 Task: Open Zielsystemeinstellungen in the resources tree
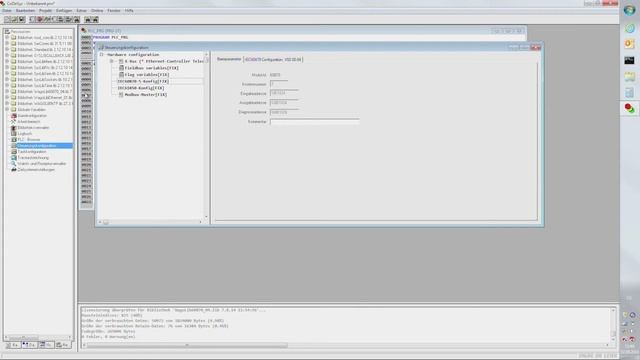tap(36, 169)
